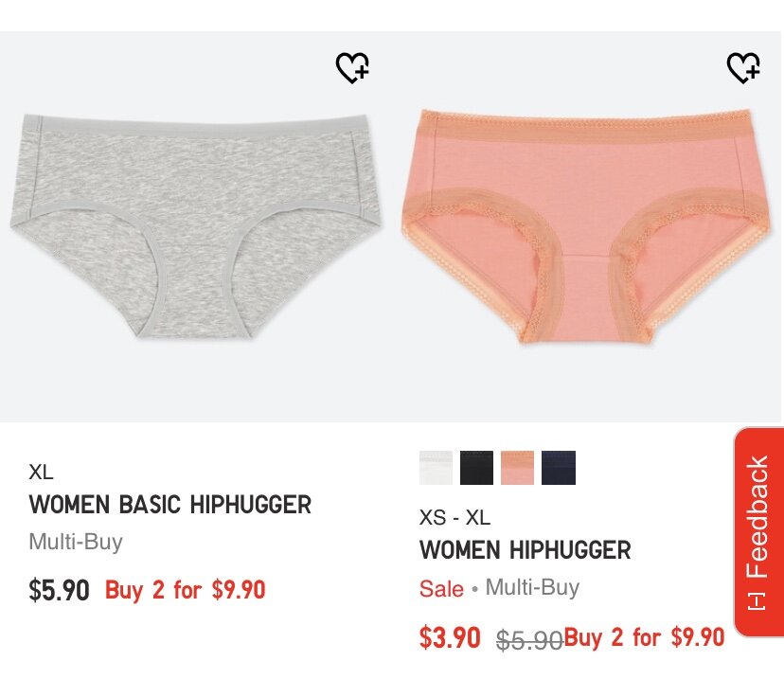Click the $5.90 Basic Hiphugger price

[59, 590]
